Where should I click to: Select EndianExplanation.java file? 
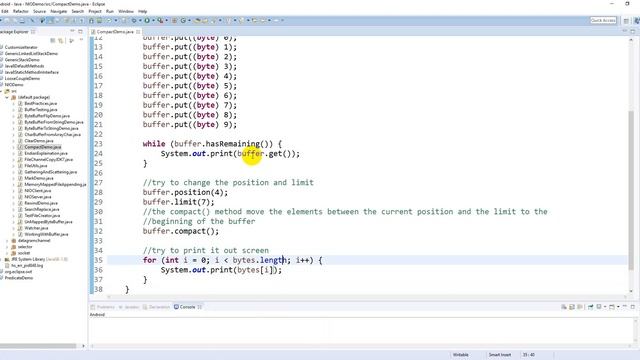click(x=46, y=153)
